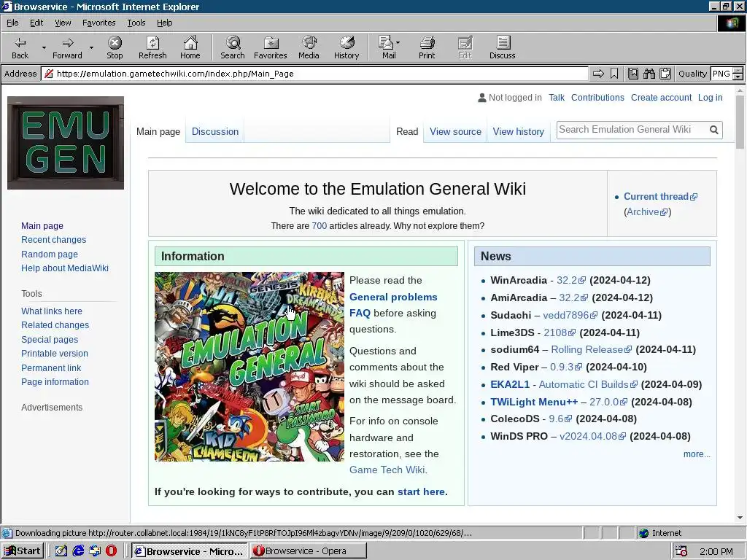Open the Tools menu

[136, 23]
